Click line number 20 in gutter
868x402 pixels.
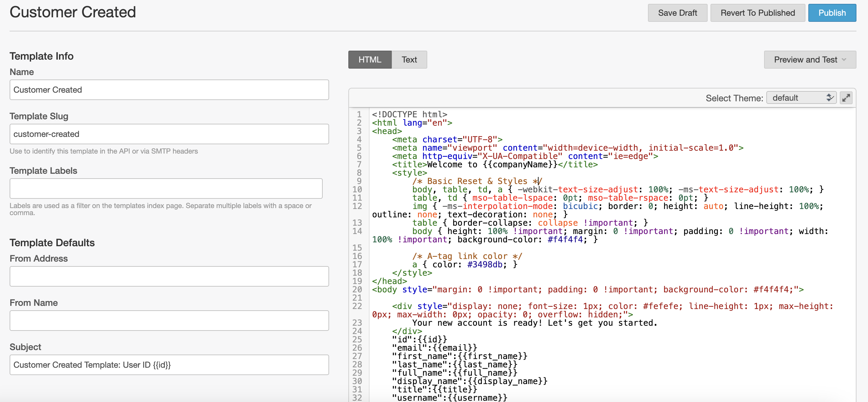357,289
